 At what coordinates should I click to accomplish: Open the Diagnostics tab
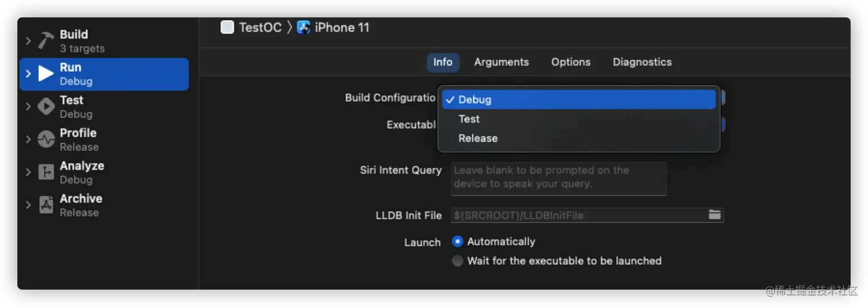pos(642,62)
